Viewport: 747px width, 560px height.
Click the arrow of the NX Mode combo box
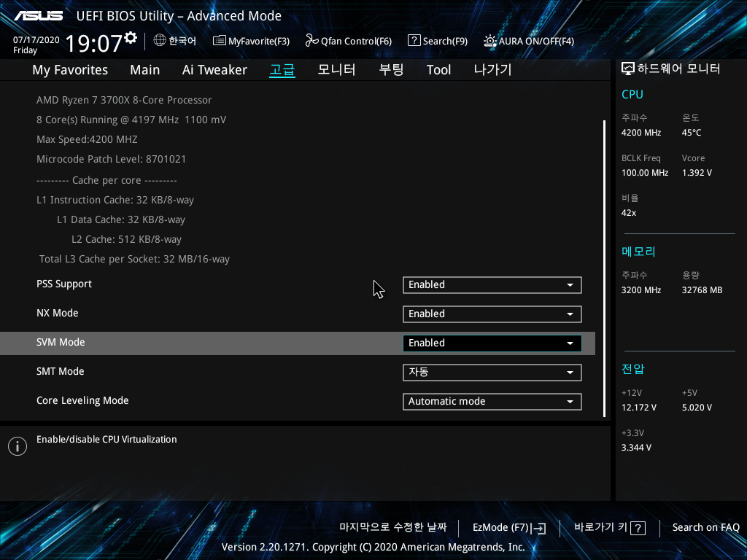(x=570, y=314)
